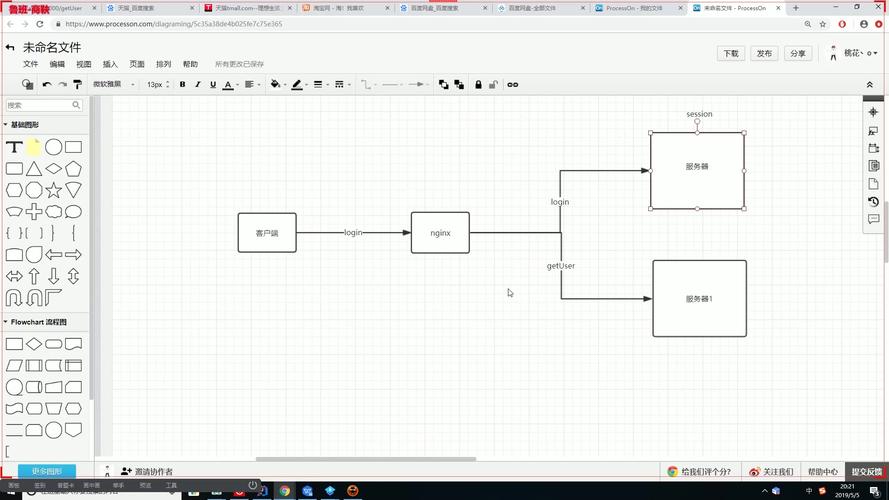Open a new browser tab

(x=795, y=8)
